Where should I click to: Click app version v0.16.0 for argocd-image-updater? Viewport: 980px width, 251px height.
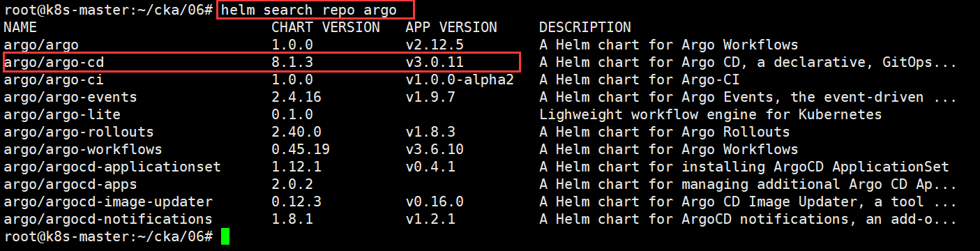click(x=435, y=202)
